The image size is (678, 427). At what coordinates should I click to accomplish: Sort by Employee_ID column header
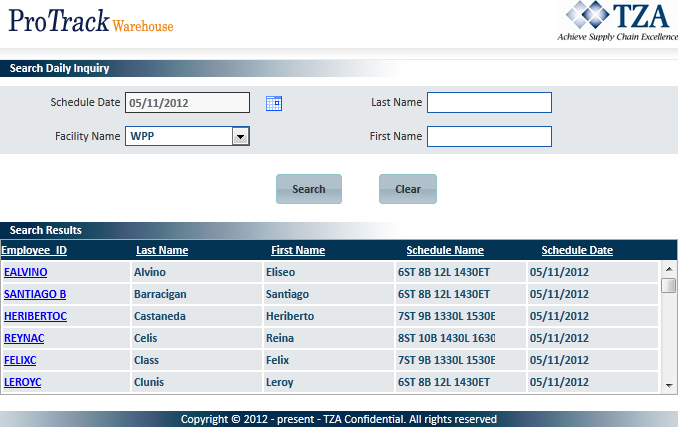[34, 250]
